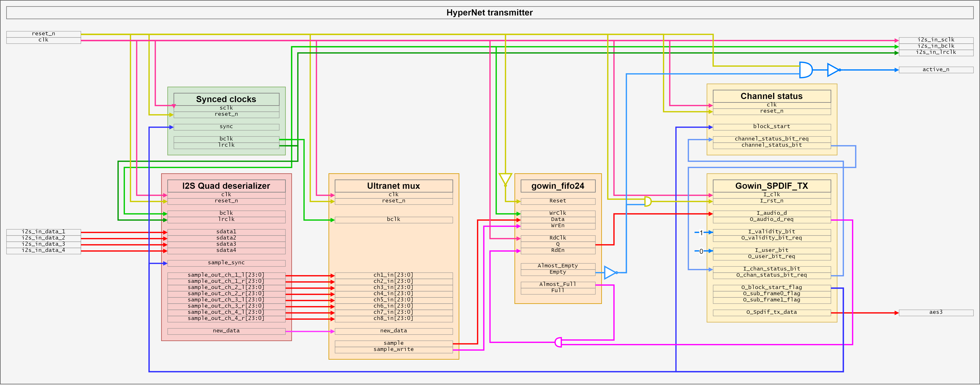Select the I2S Quad deserializer title
The width and height of the screenshot is (980, 385).
pyautogui.click(x=226, y=186)
